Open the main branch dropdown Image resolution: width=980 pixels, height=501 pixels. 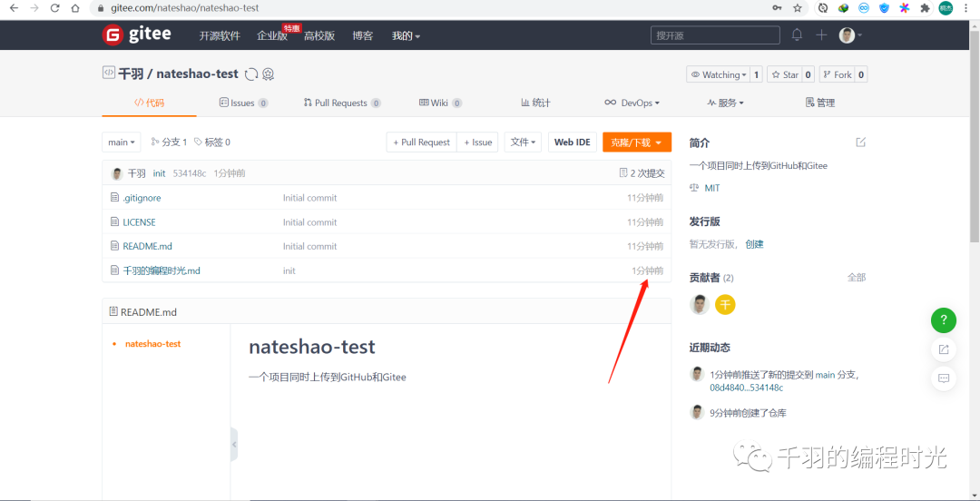122,142
